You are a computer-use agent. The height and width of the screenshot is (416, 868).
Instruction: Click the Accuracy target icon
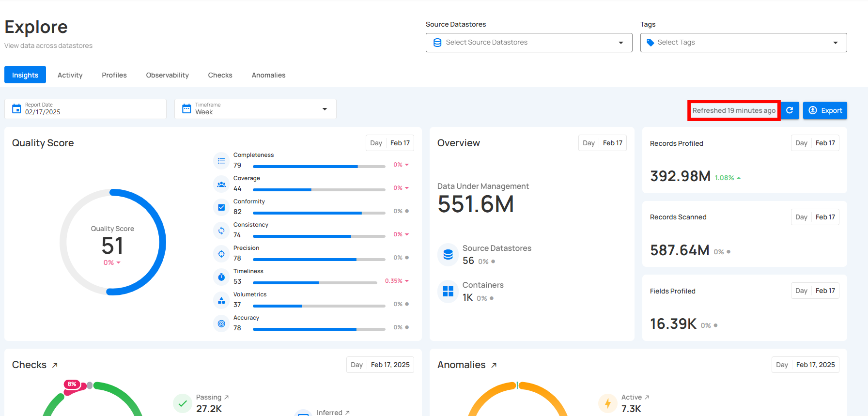[221, 324]
